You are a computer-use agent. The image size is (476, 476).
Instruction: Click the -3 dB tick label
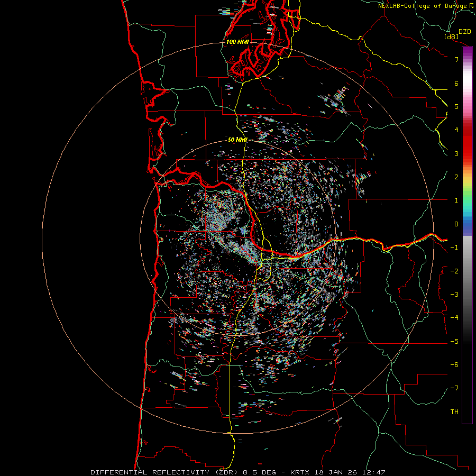tap(454, 295)
